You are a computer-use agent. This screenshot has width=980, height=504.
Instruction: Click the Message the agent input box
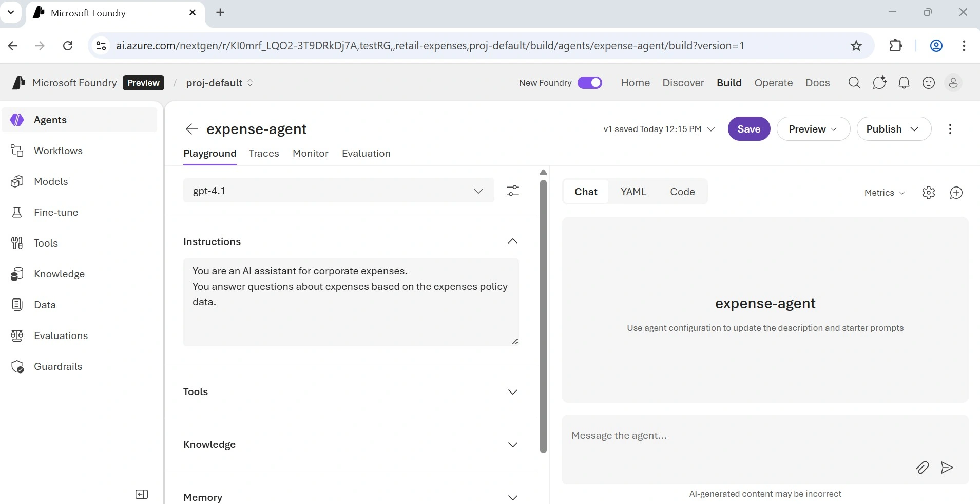tap(765, 450)
